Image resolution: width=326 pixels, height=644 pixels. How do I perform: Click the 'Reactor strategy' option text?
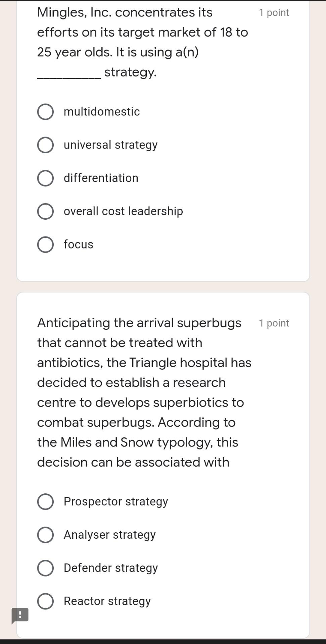[107, 601]
